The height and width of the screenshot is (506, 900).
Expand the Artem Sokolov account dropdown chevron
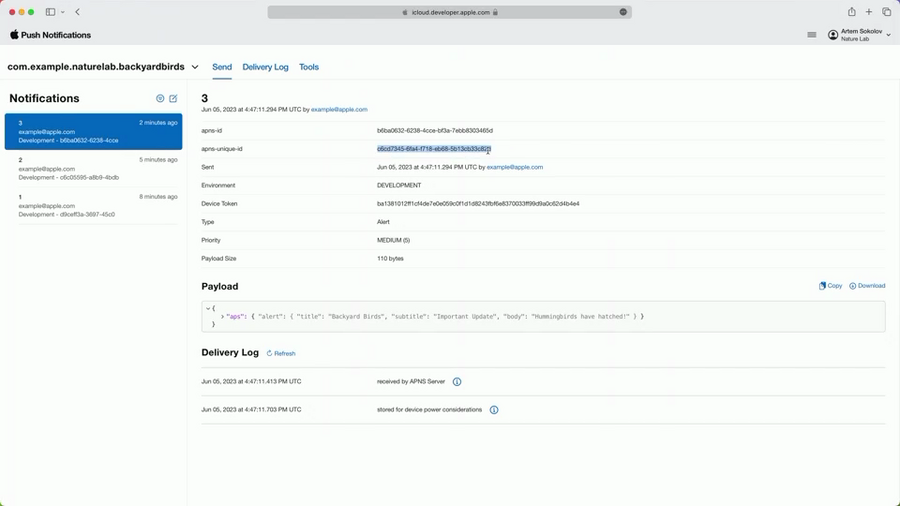click(x=889, y=35)
